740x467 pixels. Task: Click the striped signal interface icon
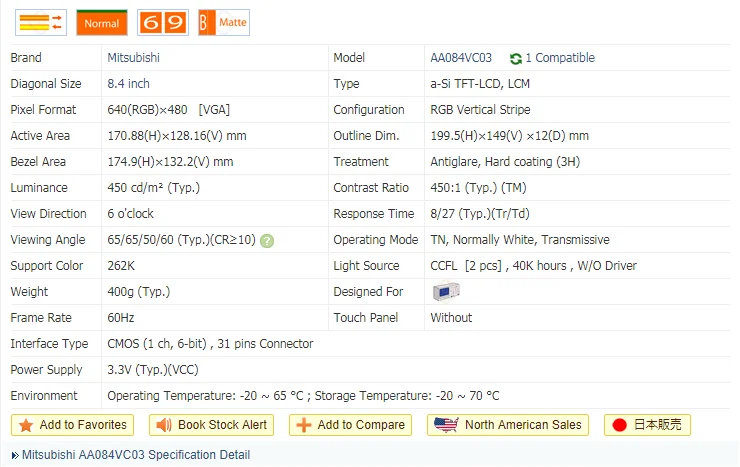(41, 23)
